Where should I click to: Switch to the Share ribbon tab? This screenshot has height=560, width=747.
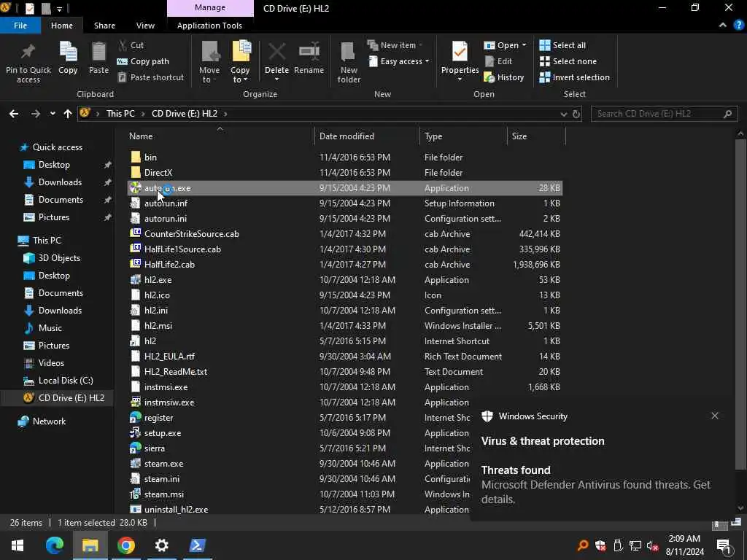point(104,26)
